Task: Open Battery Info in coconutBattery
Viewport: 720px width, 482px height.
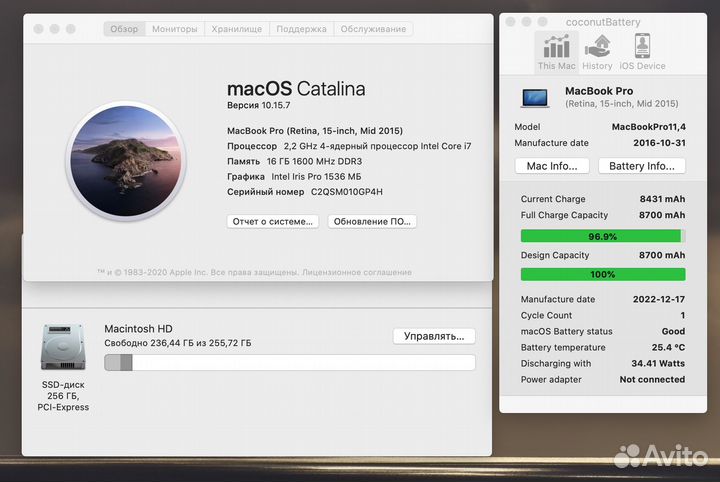Action: pyautogui.click(x=641, y=166)
